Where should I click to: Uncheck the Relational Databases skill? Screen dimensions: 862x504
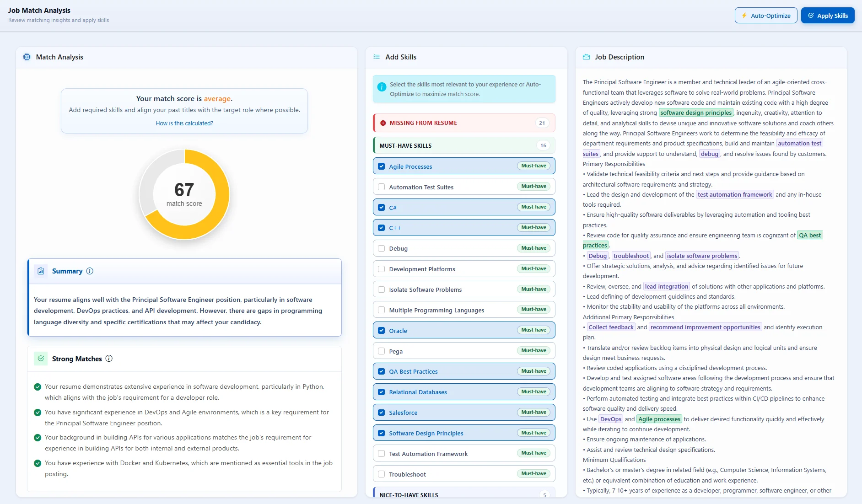click(382, 392)
